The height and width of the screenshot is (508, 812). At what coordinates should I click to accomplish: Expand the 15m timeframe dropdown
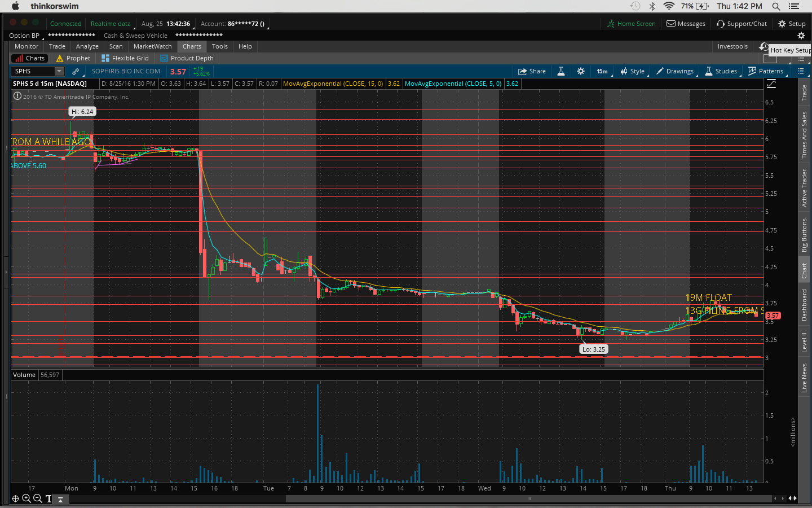[602, 71]
